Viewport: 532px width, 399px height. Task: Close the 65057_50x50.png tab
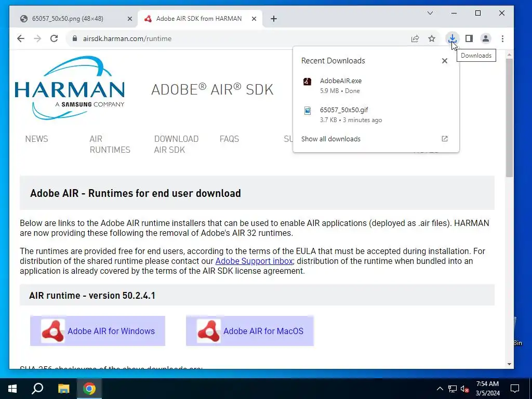129,19
